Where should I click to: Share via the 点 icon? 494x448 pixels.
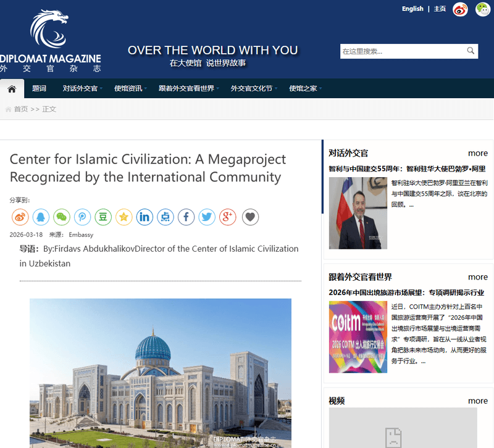click(x=165, y=217)
